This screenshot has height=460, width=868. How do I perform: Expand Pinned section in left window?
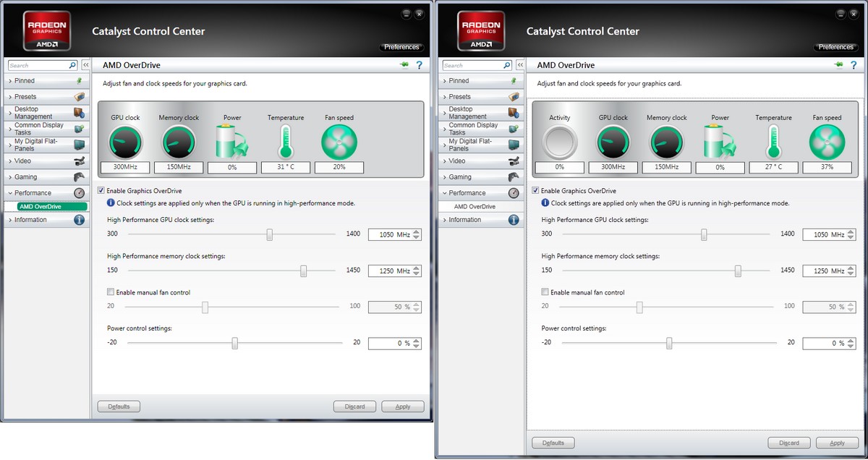click(46, 81)
